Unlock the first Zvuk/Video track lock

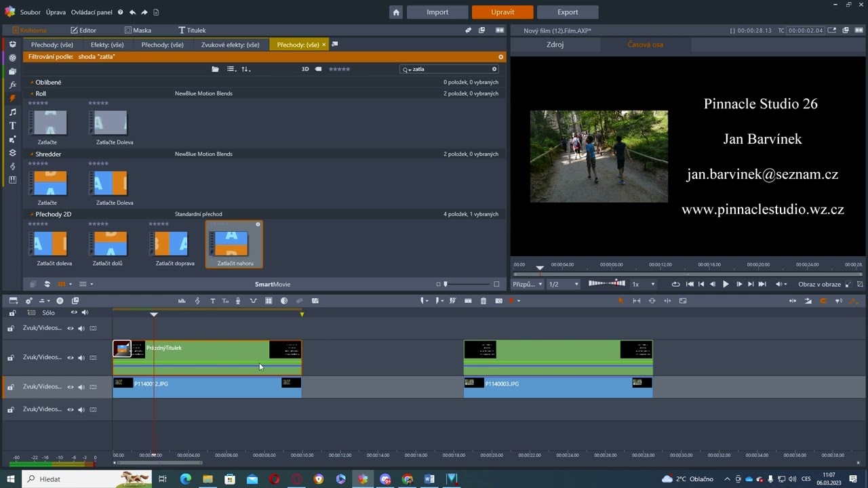[11, 328]
